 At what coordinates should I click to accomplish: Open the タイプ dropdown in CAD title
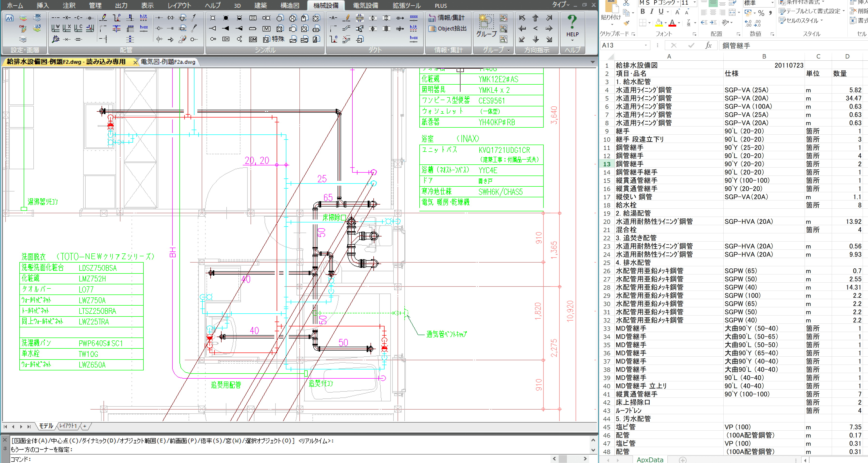point(561,5)
